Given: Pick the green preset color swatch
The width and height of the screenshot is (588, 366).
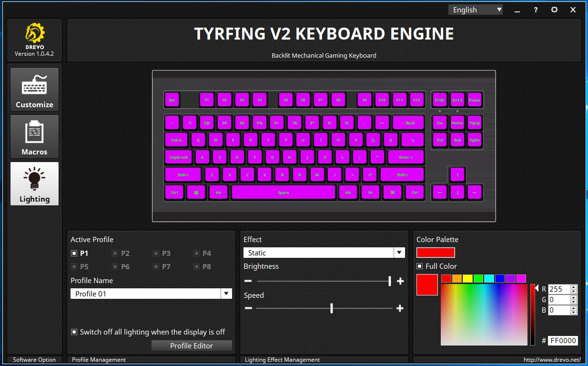Looking at the screenshot, I should pyautogui.click(x=478, y=279).
